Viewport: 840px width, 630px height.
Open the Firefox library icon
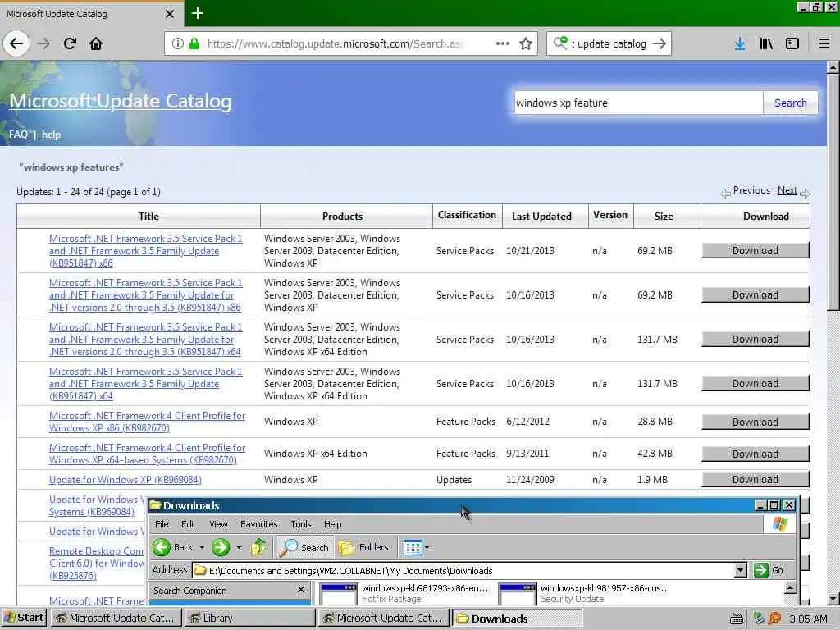click(x=766, y=43)
